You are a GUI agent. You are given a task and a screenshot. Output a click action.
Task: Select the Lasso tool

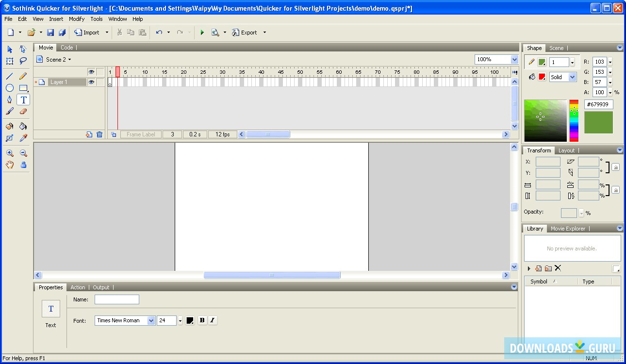tap(23, 61)
